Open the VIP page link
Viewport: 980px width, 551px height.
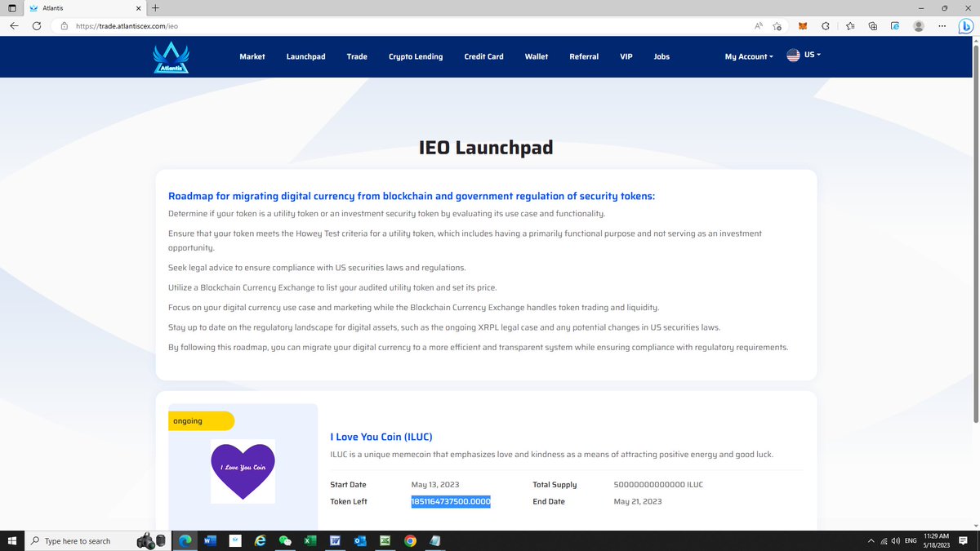point(626,56)
